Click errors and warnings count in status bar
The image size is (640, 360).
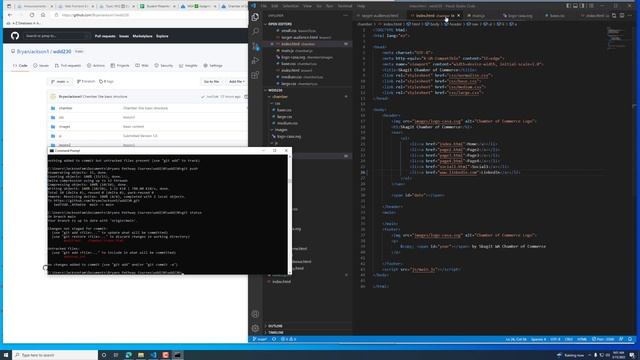pos(289,339)
